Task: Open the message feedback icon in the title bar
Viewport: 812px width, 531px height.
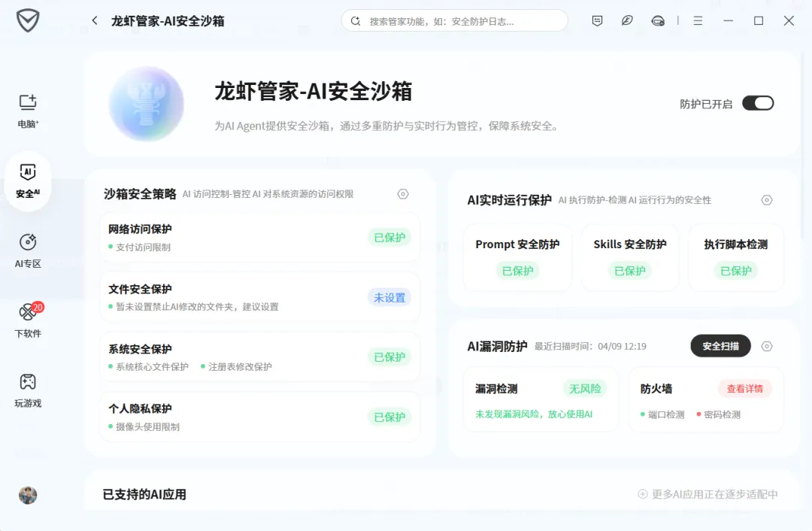Action: coord(597,21)
